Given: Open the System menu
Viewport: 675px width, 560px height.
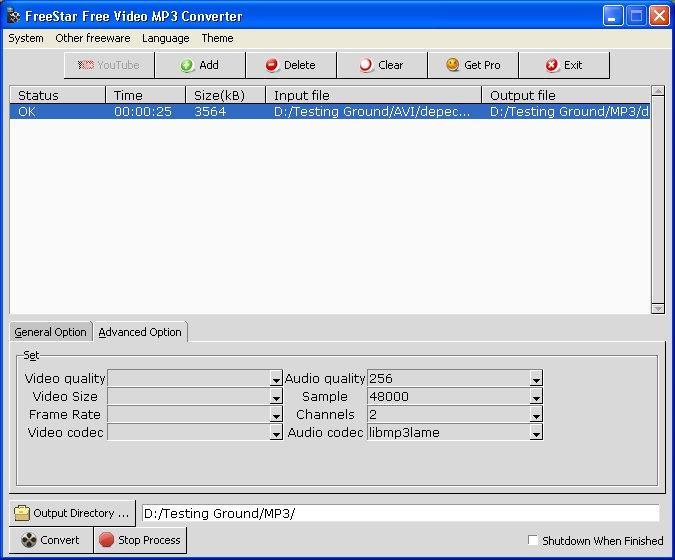Looking at the screenshot, I should coord(26,38).
